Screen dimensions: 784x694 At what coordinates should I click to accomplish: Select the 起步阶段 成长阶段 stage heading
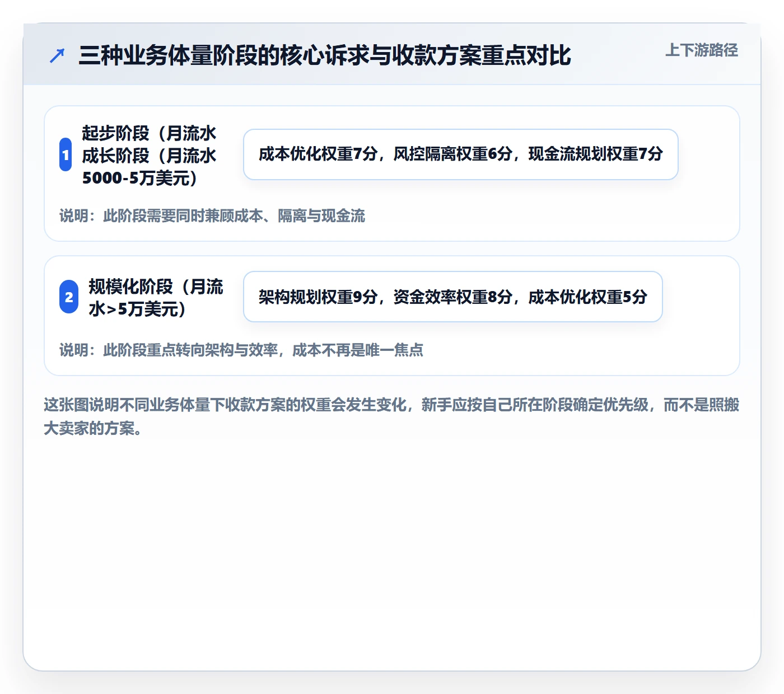[149, 155]
